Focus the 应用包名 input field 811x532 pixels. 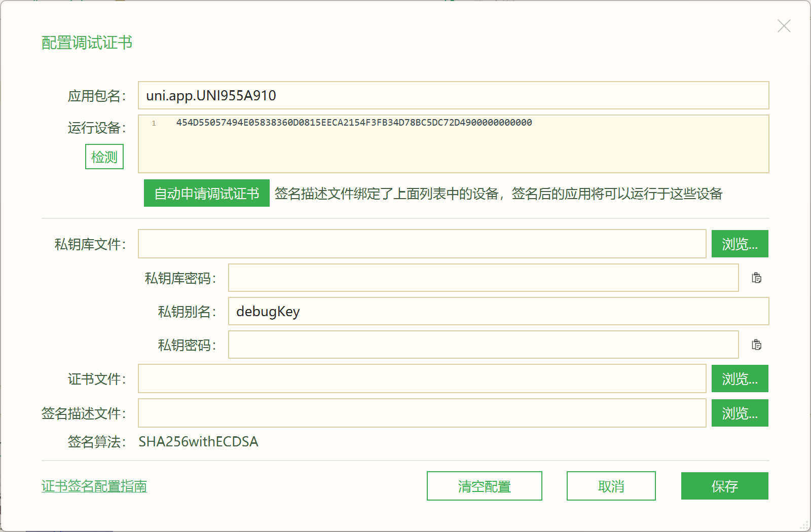click(453, 95)
